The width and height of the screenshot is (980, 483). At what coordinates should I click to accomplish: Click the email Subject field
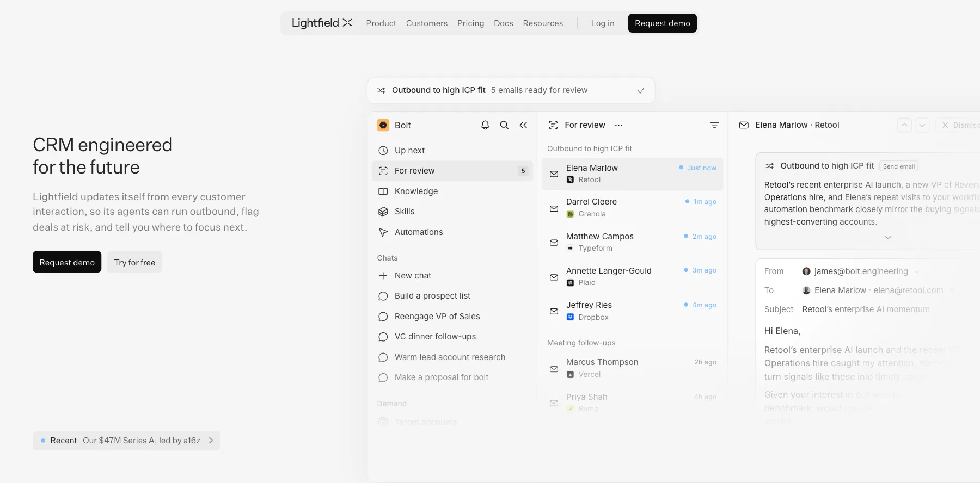[866, 309]
